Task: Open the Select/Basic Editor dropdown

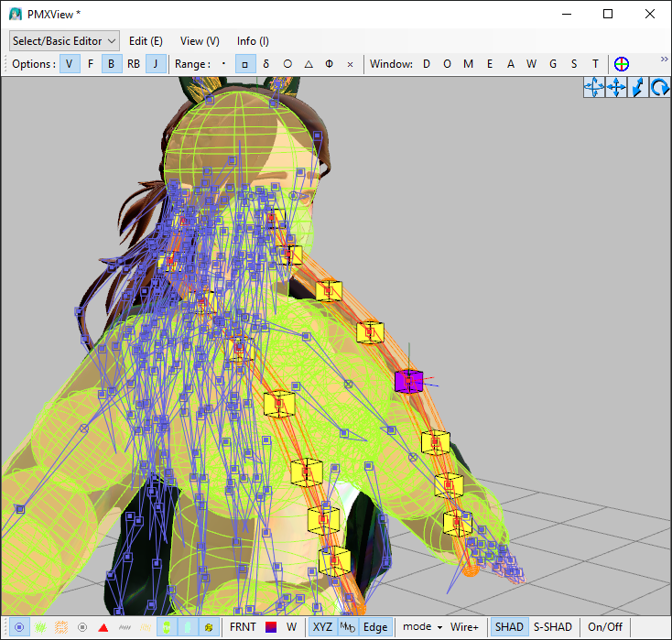Action: coord(64,41)
